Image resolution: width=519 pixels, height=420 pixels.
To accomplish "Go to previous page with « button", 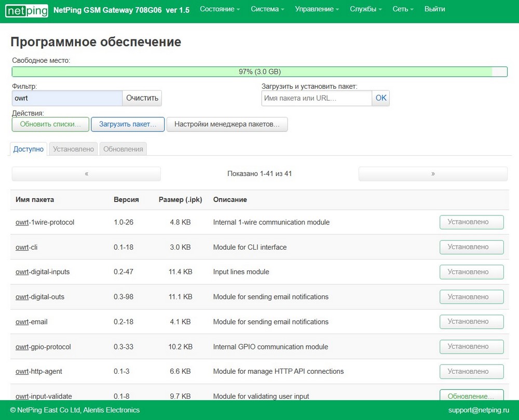I will 86,174.
